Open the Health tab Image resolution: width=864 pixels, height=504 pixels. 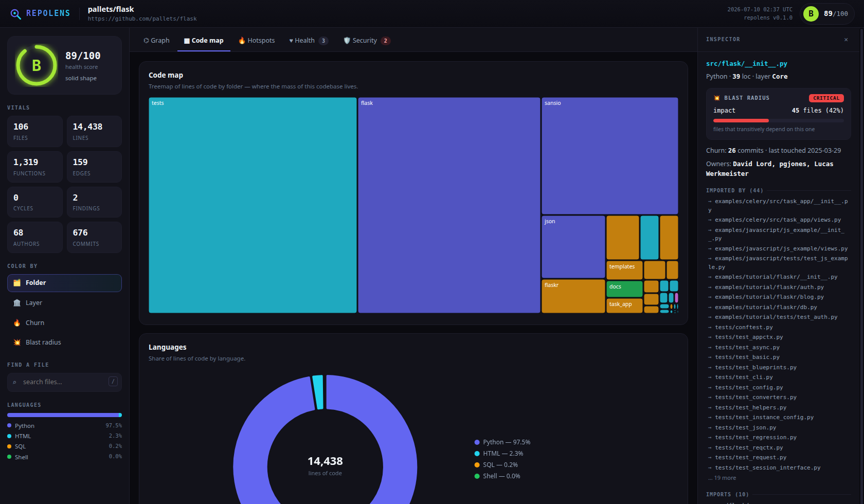pos(308,41)
